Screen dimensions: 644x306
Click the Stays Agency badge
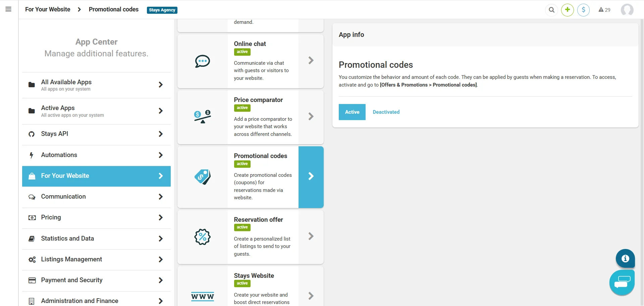click(x=162, y=10)
